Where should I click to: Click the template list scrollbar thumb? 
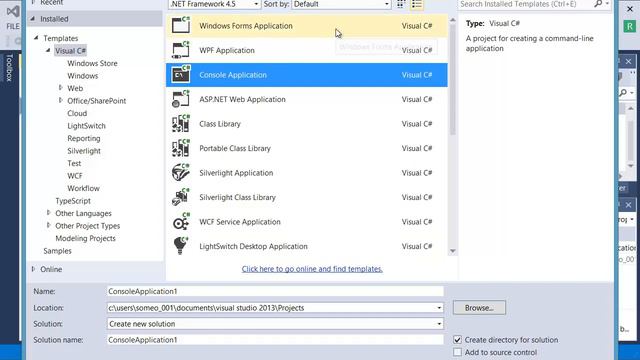pyautogui.click(x=452, y=80)
